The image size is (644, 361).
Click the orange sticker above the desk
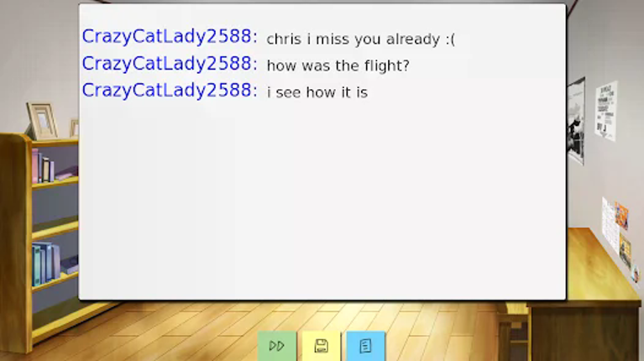622,216
